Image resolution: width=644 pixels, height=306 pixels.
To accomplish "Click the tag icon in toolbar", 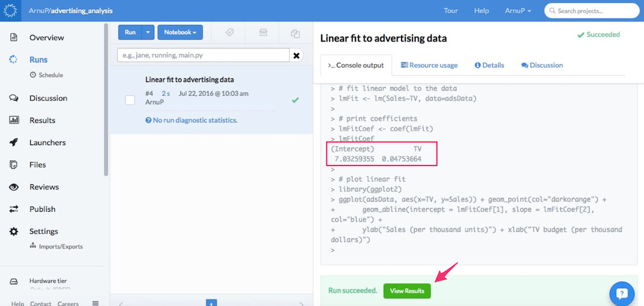I will (x=229, y=32).
